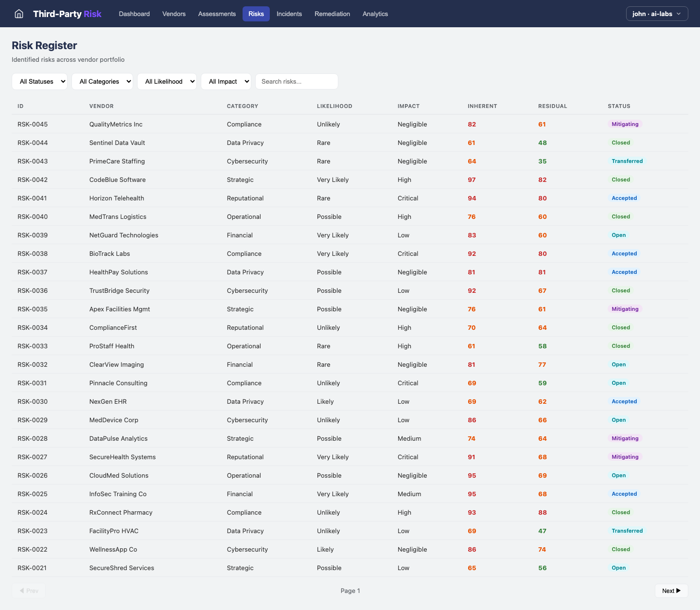Viewport: 700px width, 610px height.
Task: Open the Assessments page
Action: (217, 14)
